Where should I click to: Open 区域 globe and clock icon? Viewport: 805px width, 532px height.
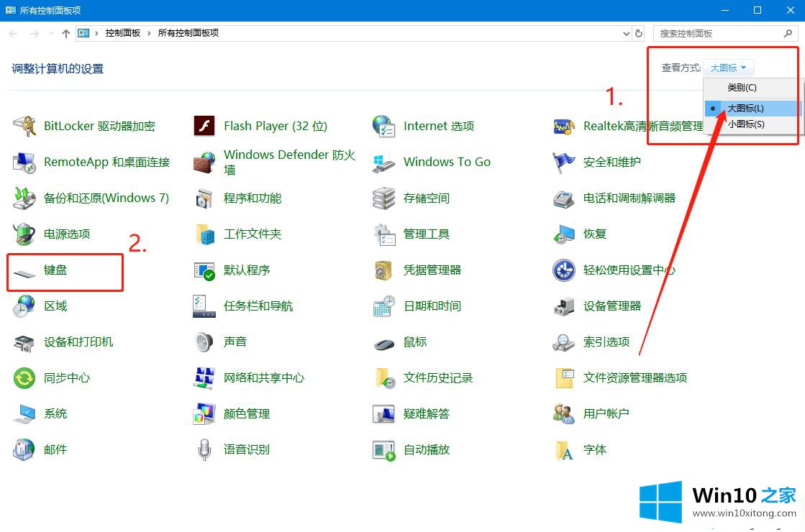click(24, 306)
